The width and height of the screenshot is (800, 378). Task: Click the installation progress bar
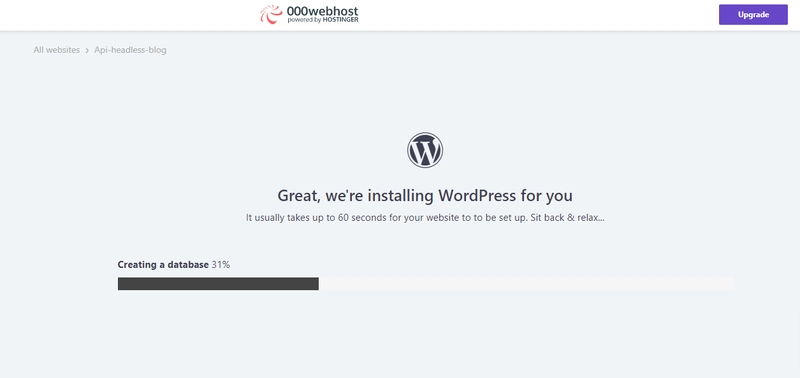click(426, 284)
